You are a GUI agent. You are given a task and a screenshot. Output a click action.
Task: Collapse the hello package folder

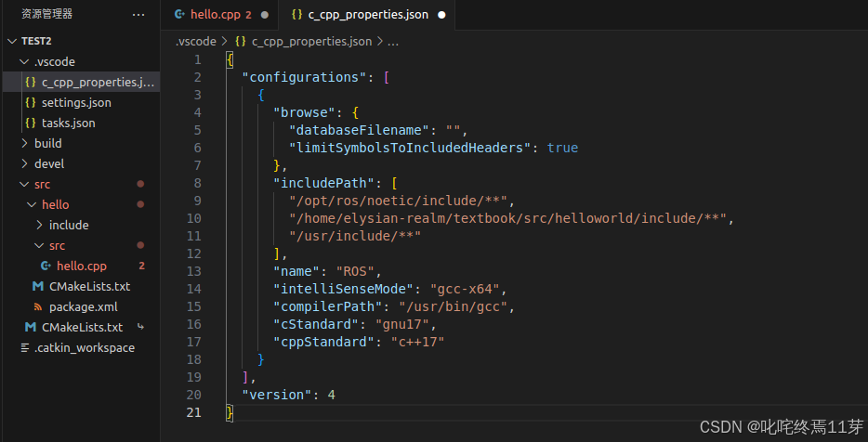[31, 204]
